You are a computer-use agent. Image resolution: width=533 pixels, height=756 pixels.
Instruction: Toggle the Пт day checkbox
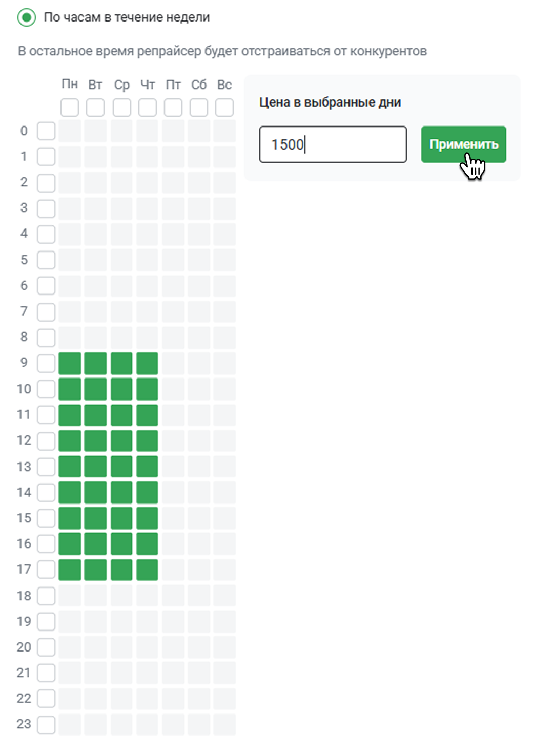[173, 108]
